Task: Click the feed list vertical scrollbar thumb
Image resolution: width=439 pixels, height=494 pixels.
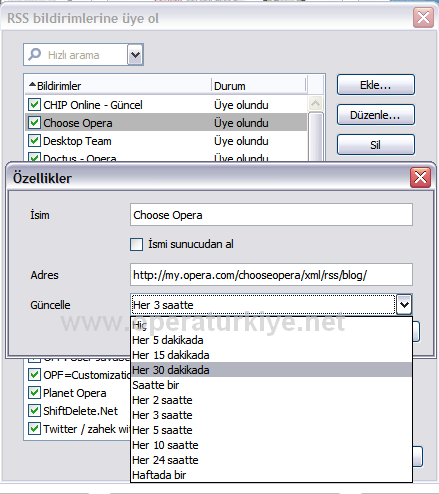Action: [x=315, y=137]
